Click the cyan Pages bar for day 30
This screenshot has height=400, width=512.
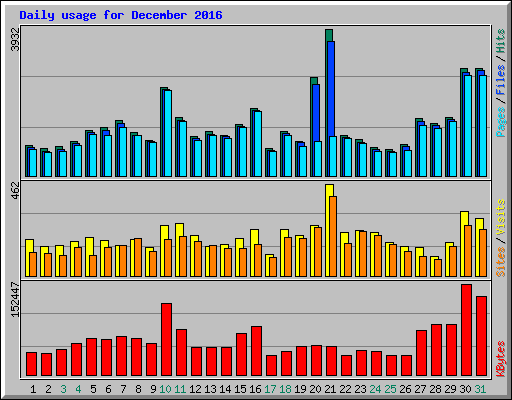tap(468, 126)
